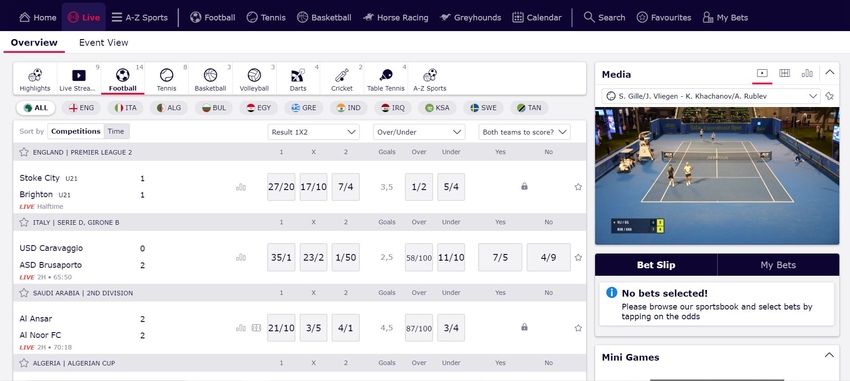
Task: Favourite the Saudi Arabia 2nd Division competition
Action: [24, 293]
